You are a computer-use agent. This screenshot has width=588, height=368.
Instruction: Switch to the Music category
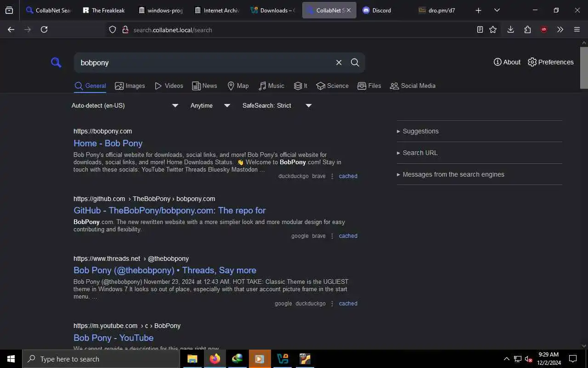(271, 86)
